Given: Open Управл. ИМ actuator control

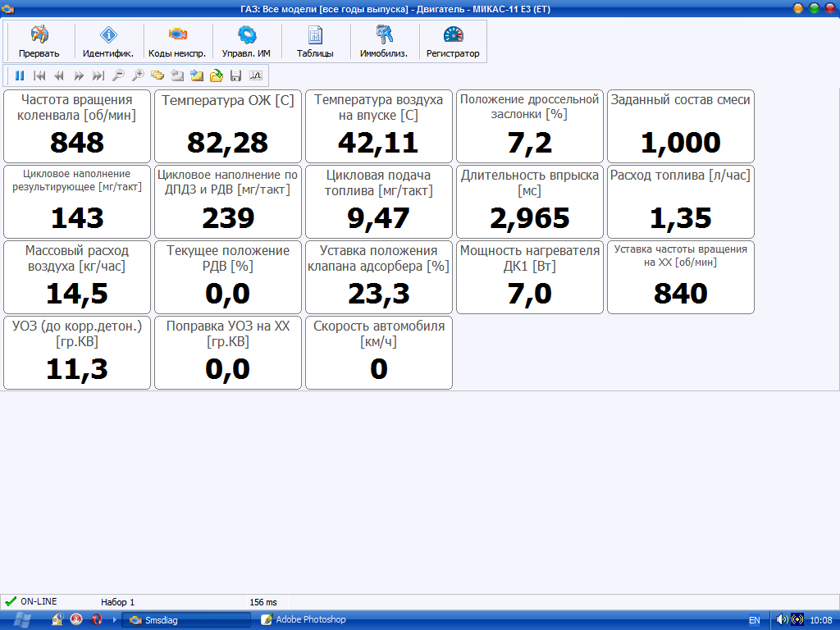Looking at the screenshot, I should click(246, 42).
